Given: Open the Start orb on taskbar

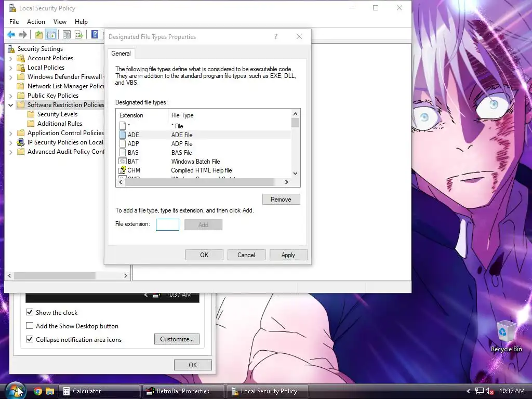Looking at the screenshot, I should (15, 391).
